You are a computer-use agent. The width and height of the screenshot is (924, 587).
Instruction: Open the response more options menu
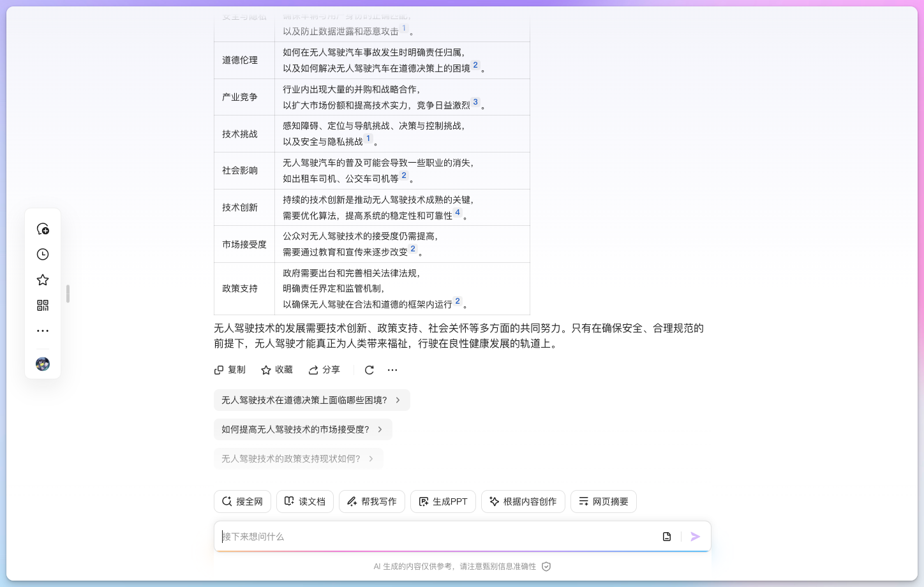[x=392, y=369]
